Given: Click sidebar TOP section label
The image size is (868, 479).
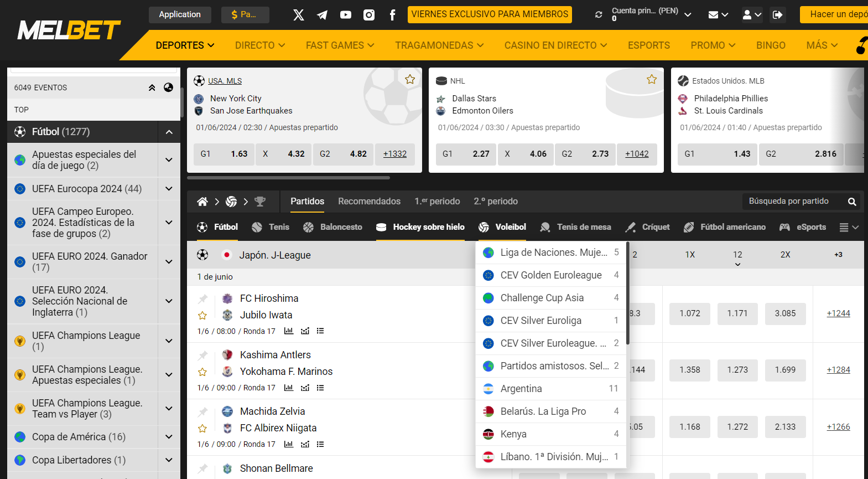Looking at the screenshot, I should click(22, 110).
